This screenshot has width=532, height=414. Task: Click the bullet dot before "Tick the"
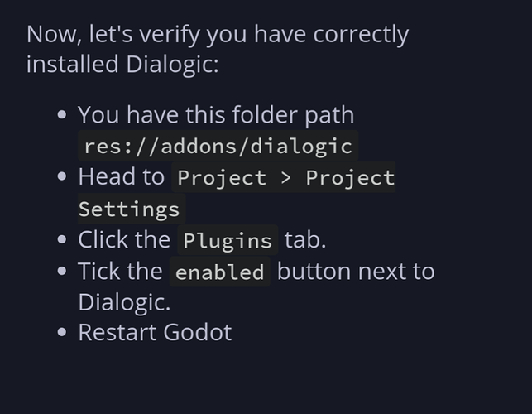coord(62,272)
